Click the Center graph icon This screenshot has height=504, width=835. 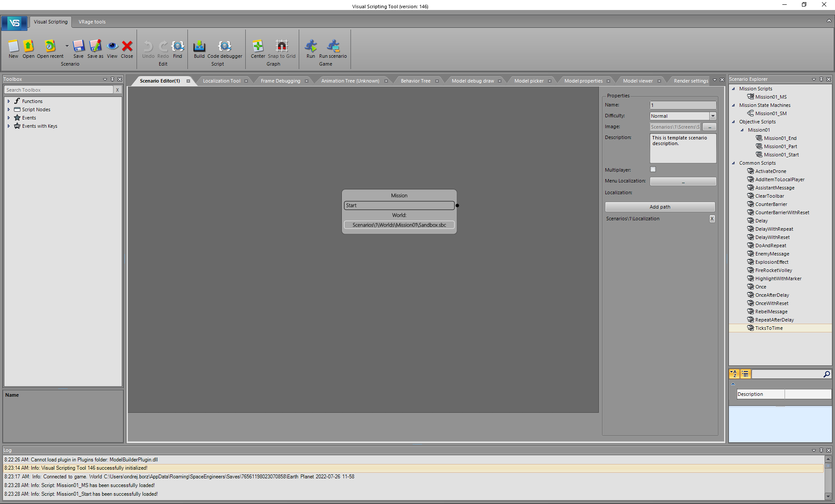pyautogui.click(x=258, y=46)
